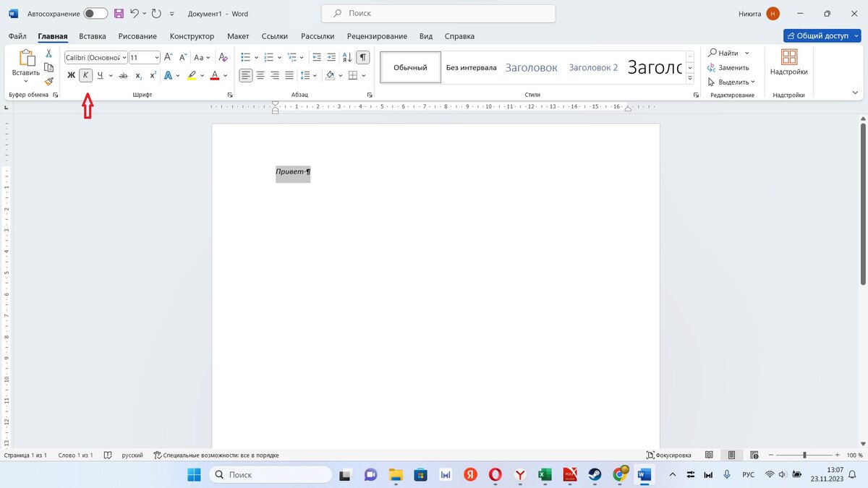Open the Файл menu

click(x=17, y=36)
